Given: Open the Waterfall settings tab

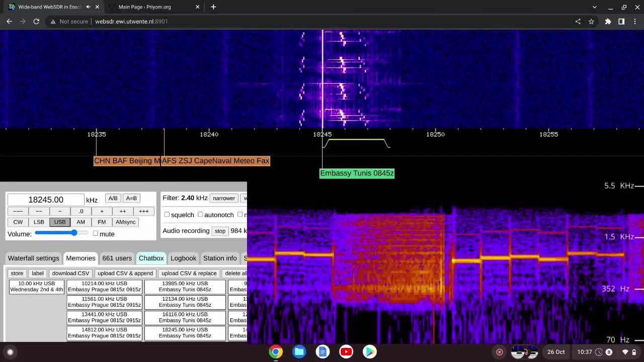Looking at the screenshot, I should pyautogui.click(x=33, y=258).
